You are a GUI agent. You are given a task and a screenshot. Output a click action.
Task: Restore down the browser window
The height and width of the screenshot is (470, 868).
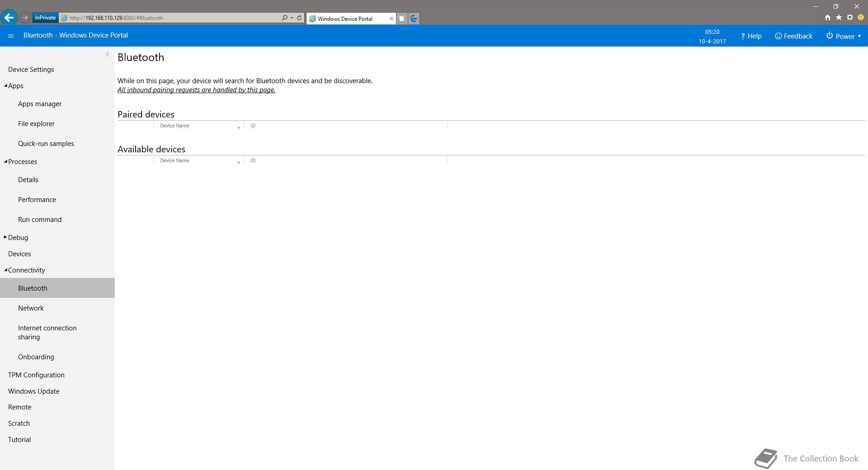836,6
